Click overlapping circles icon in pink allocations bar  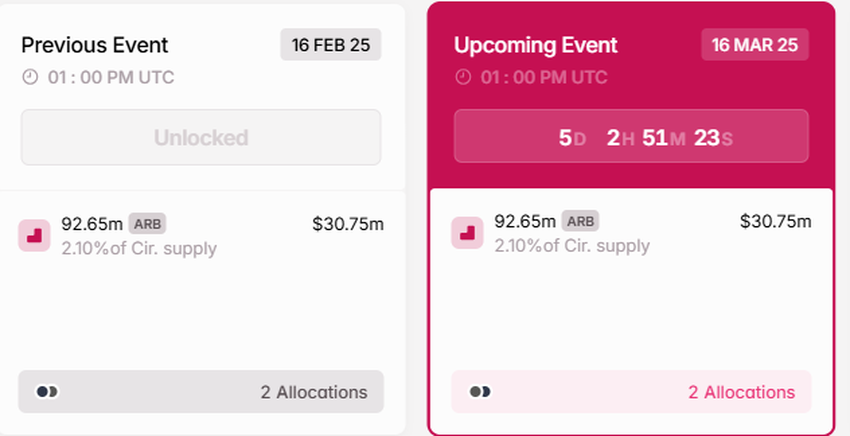pos(480,392)
